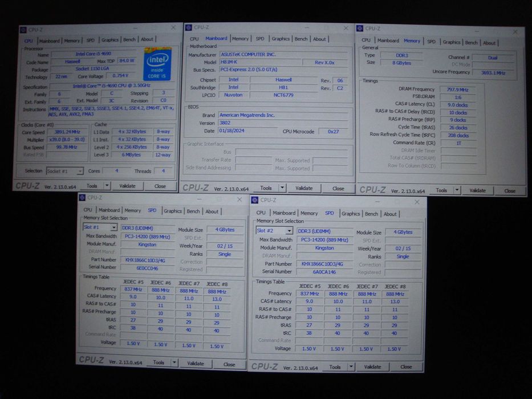Click the LPCIO value NCT6779
Screen dimensions: 532x399
coord(283,95)
